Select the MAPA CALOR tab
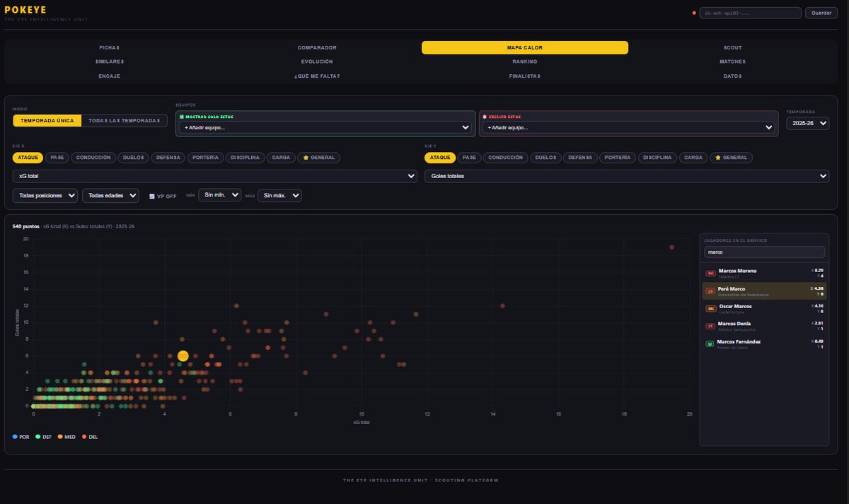849x504 pixels. [x=525, y=47]
